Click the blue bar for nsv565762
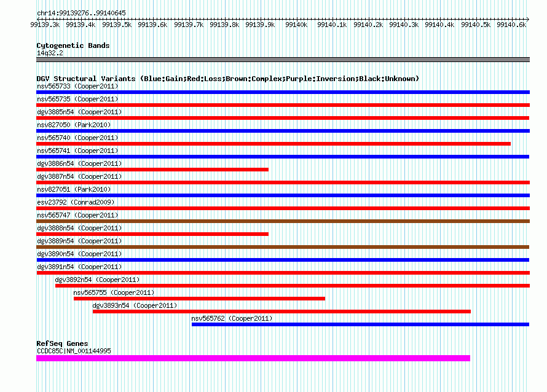This screenshot has height=392, width=547. [360, 324]
